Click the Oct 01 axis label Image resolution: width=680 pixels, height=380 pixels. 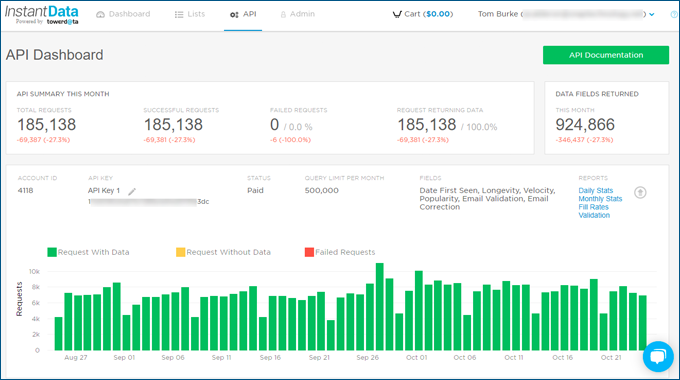(416, 357)
